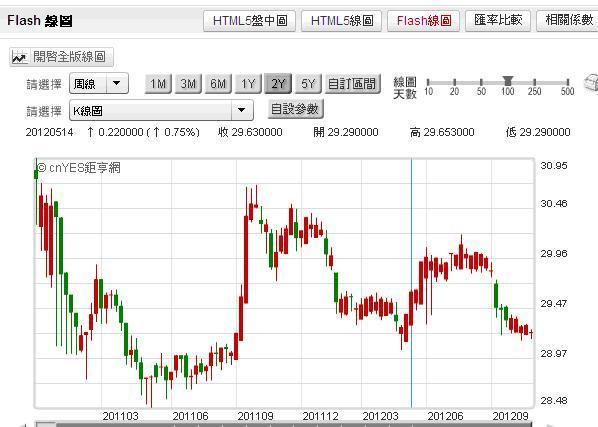Viewport: 598px width, 427px height.
Task: Select the 1Y range button
Action: pos(248,83)
